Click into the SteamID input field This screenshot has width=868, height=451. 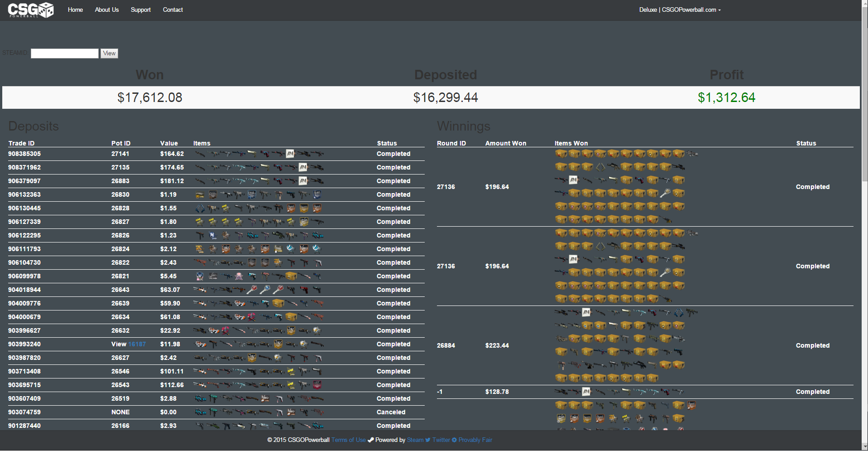(65, 53)
